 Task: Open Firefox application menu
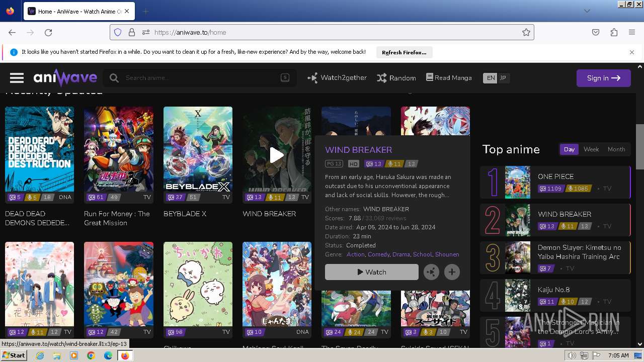(x=632, y=32)
